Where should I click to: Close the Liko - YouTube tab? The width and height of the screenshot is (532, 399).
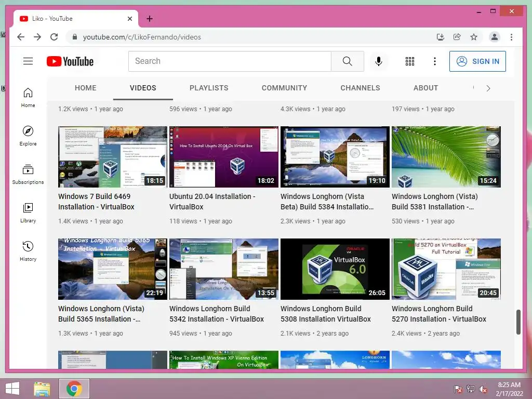click(x=129, y=19)
